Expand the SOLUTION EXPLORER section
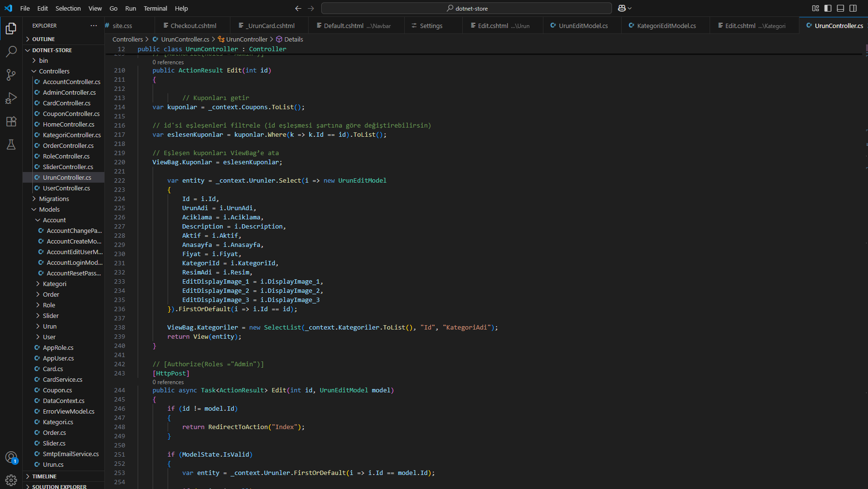The image size is (868, 489). coord(63,486)
